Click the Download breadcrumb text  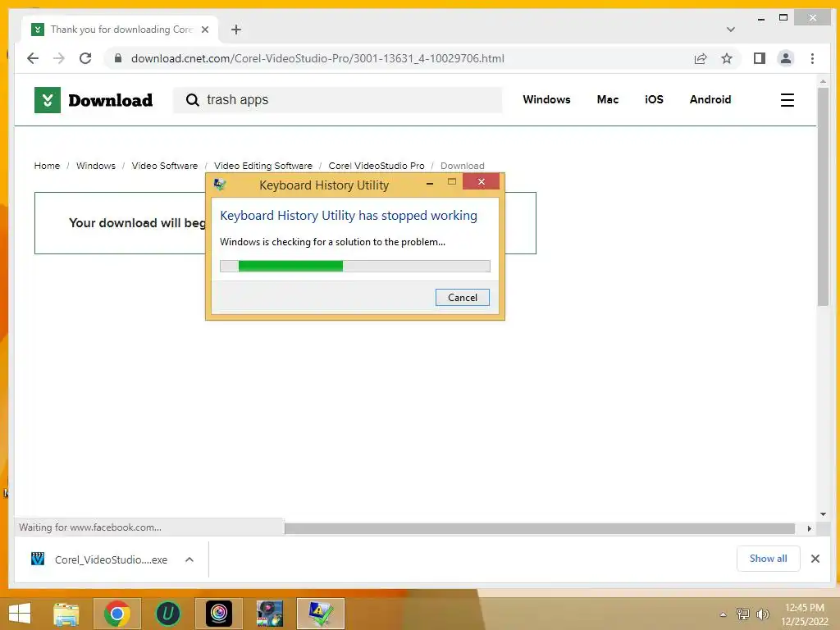(x=463, y=166)
